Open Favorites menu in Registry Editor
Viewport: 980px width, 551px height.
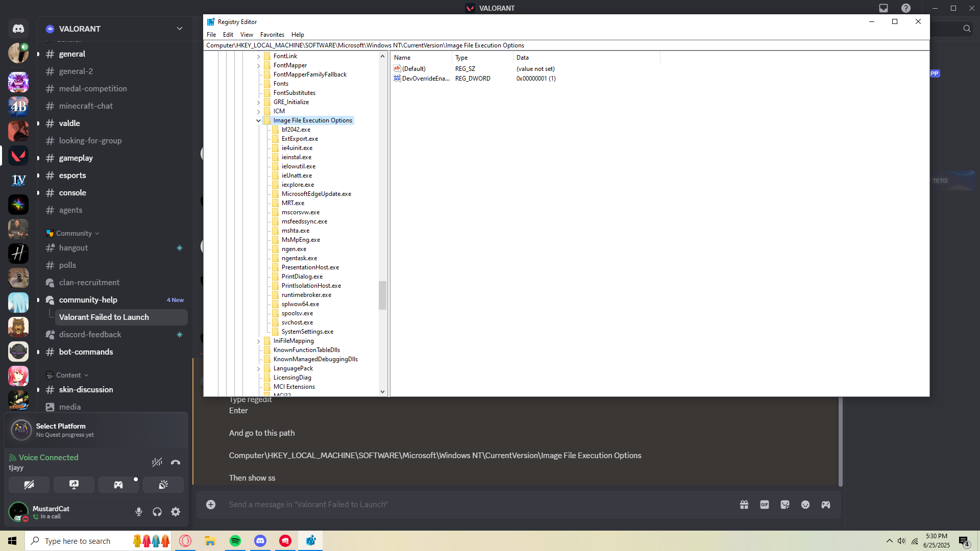[272, 35]
